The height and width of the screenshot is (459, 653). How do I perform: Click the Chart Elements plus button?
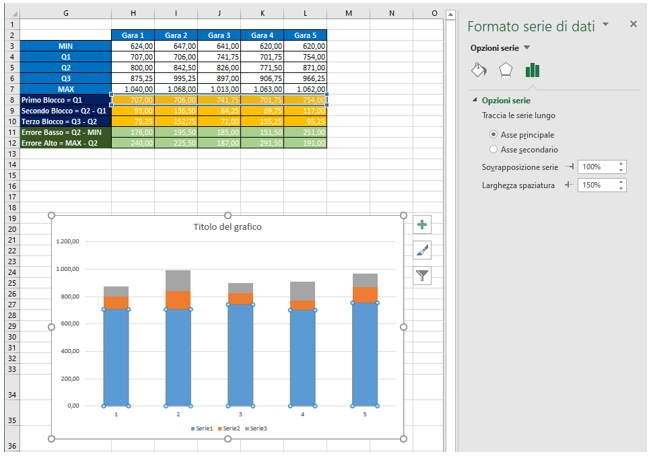coord(423,225)
